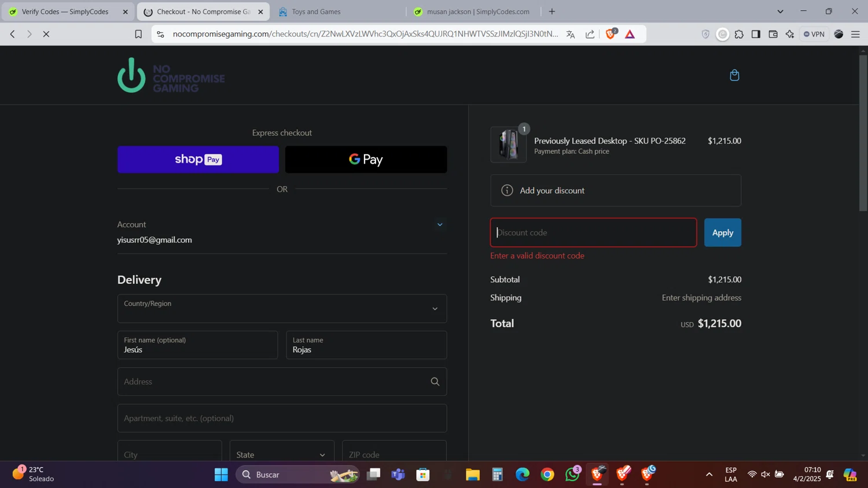This screenshot has height=488, width=868.
Task: Click the address search magnifier icon
Action: click(x=435, y=382)
